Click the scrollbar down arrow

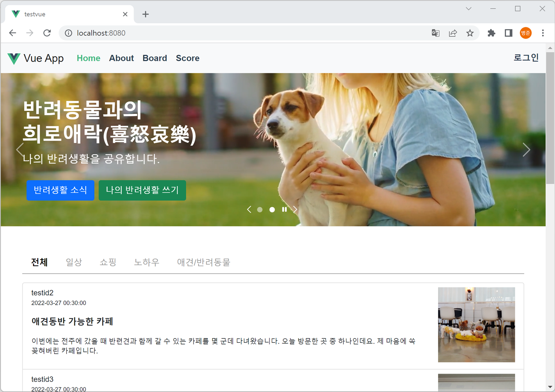tap(550, 387)
